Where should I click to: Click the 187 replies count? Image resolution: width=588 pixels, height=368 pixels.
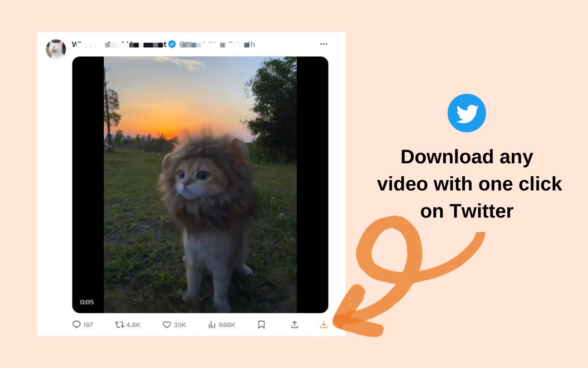tap(88, 325)
